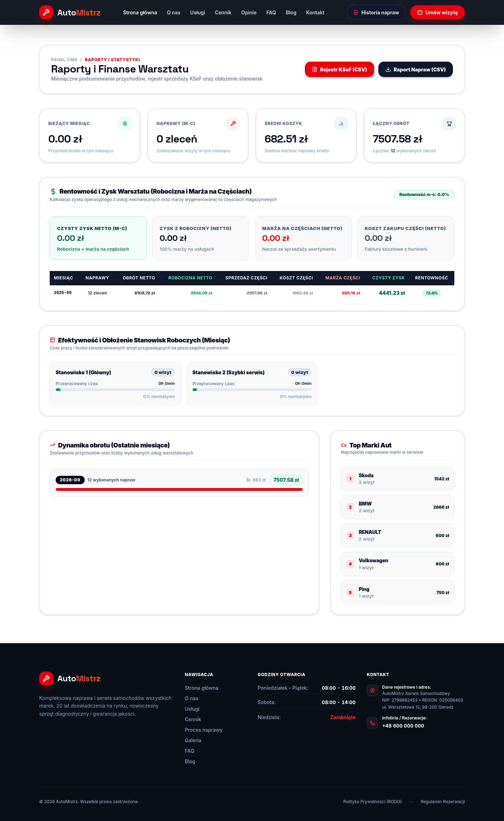Click the Czysty zysk netto (M-C) card

click(98, 238)
